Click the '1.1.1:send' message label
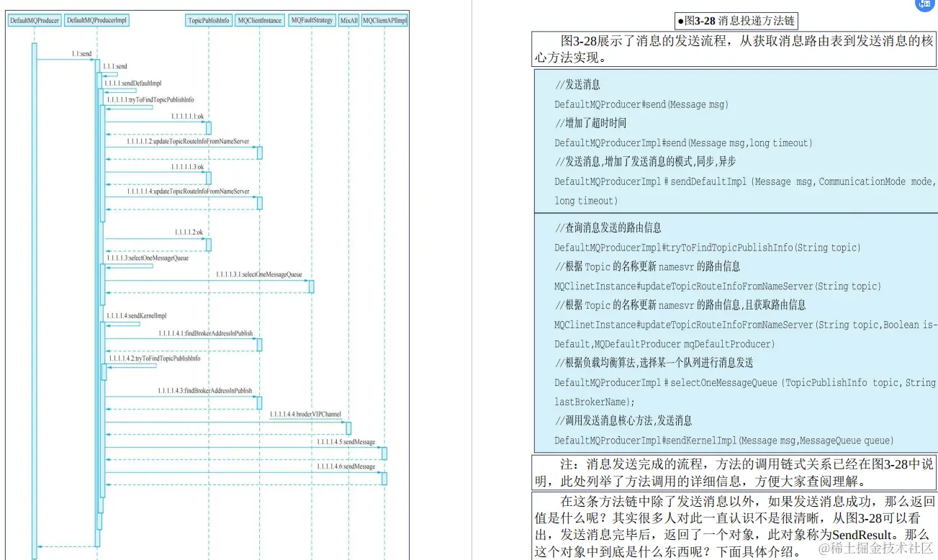The image size is (938, 560). click(x=115, y=66)
